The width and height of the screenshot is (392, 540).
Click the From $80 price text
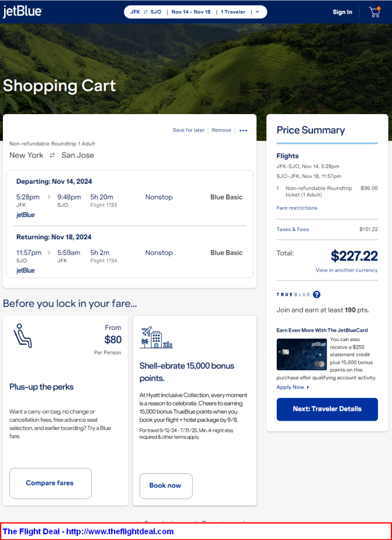click(113, 335)
